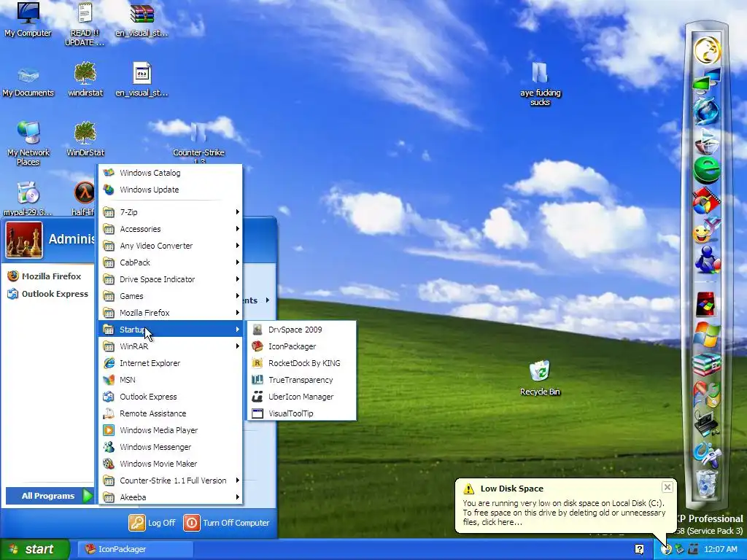Select the en_visual_st WinRAR archive icon on desktop
Screen dimensions: 747x560
coord(142,20)
